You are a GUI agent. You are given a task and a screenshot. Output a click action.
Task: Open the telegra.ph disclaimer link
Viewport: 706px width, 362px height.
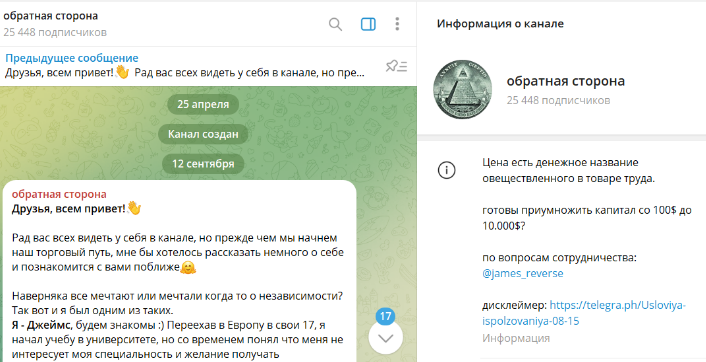pos(584,313)
